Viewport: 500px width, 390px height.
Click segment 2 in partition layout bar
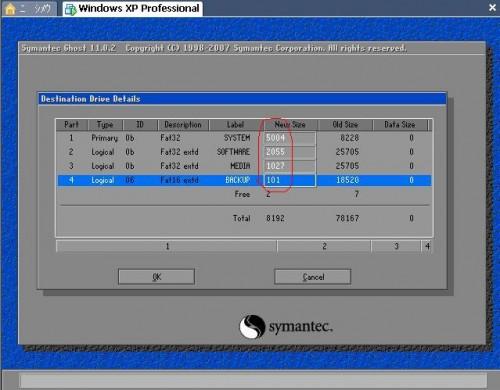coord(324,246)
